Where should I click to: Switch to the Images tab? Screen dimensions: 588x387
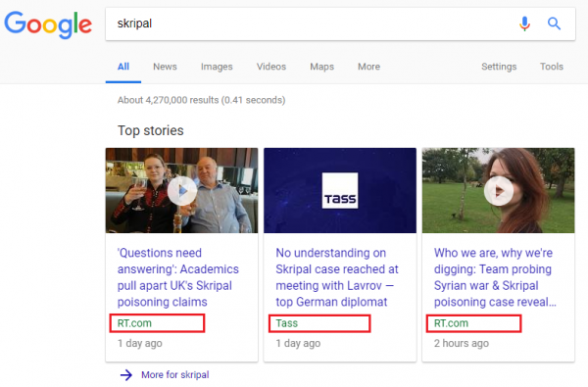tap(217, 67)
